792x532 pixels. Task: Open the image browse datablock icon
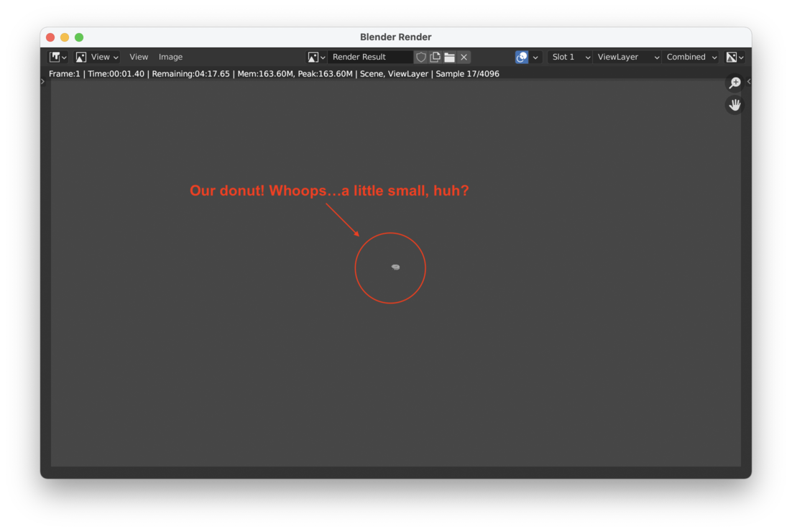click(x=316, y=57)
